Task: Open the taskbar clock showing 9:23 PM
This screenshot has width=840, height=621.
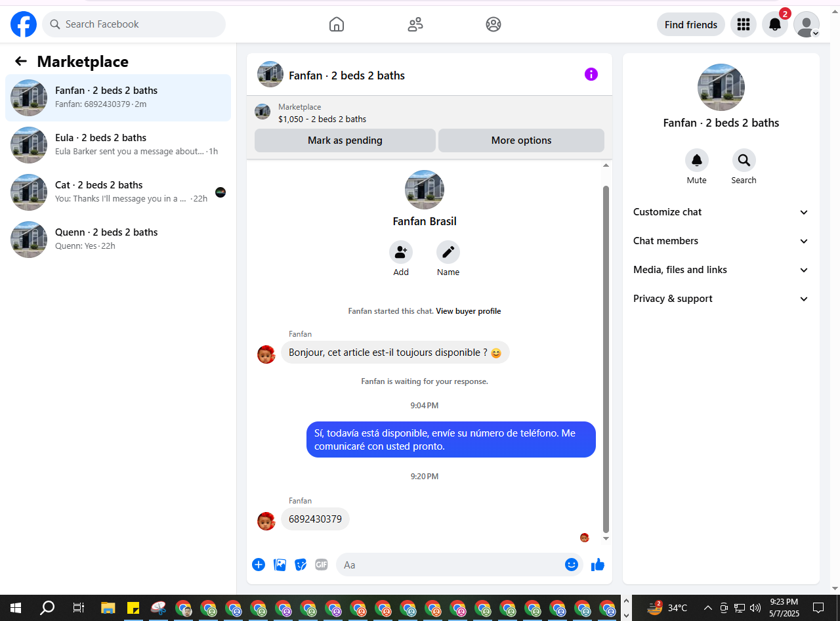Action: (784, 608)
